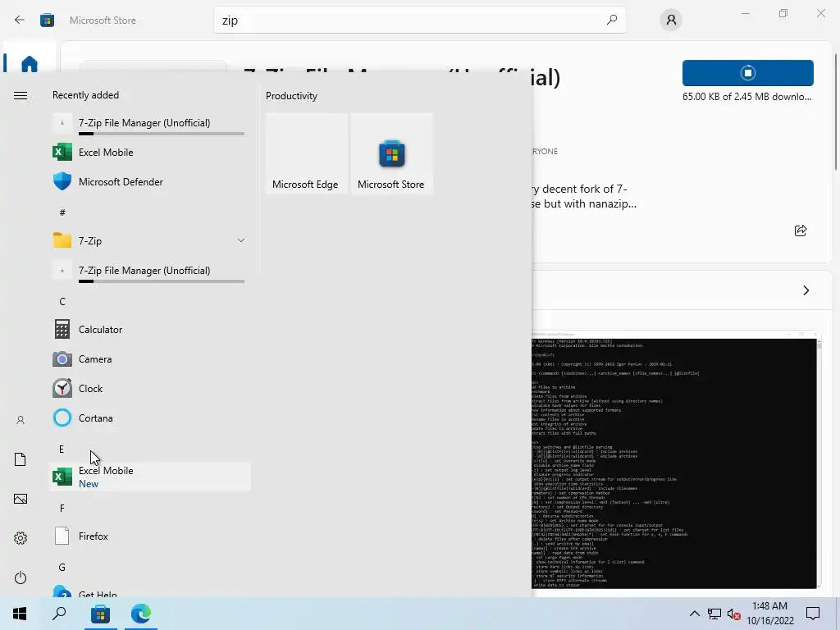Image resolution: width=840 pixels, height=630 pixels.
Task: Click the muted volume tray icon
Action: tap(734, 614)
